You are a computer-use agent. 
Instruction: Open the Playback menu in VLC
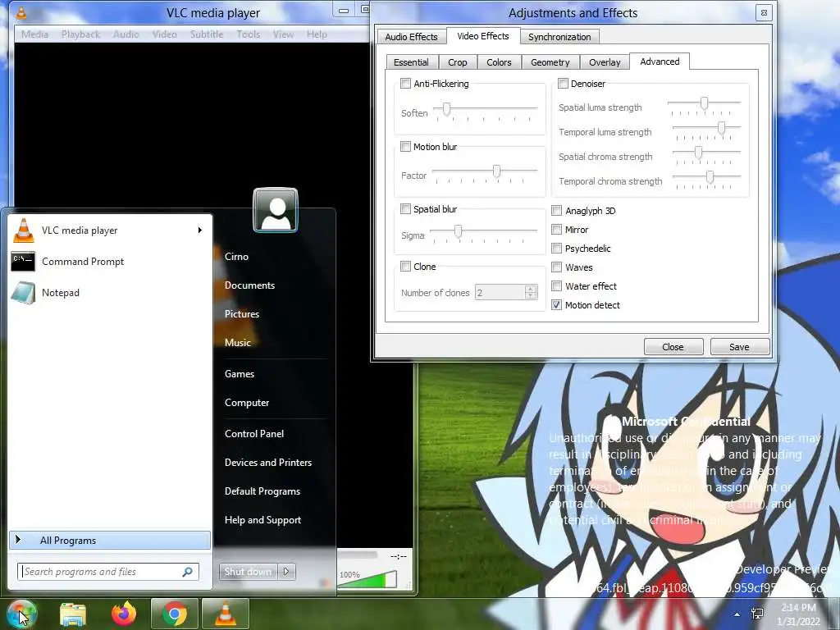click(x=80, y=34)
